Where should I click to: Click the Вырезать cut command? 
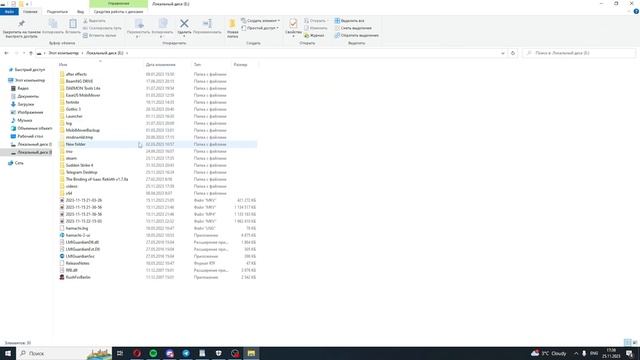coord(94,21)
